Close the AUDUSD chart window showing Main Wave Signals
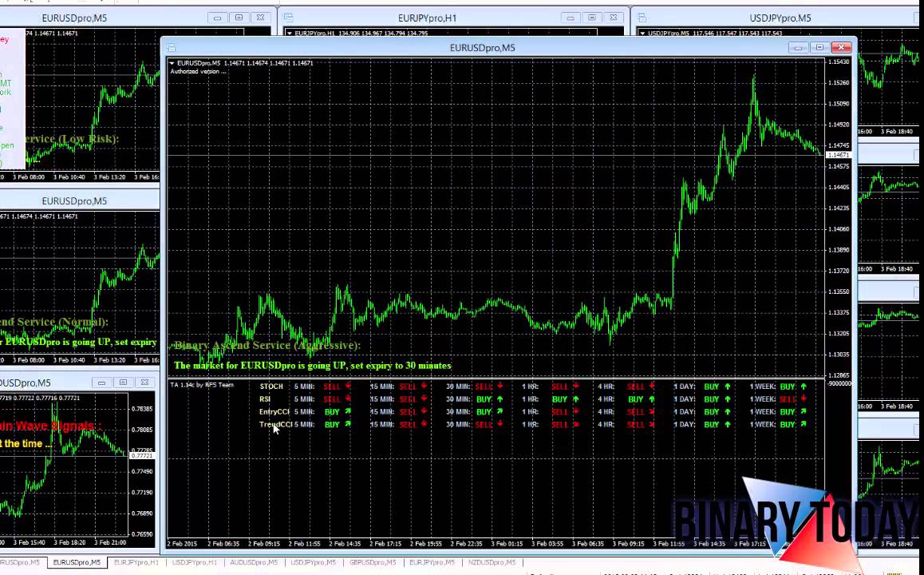924x575 pixels. point(144,383)
